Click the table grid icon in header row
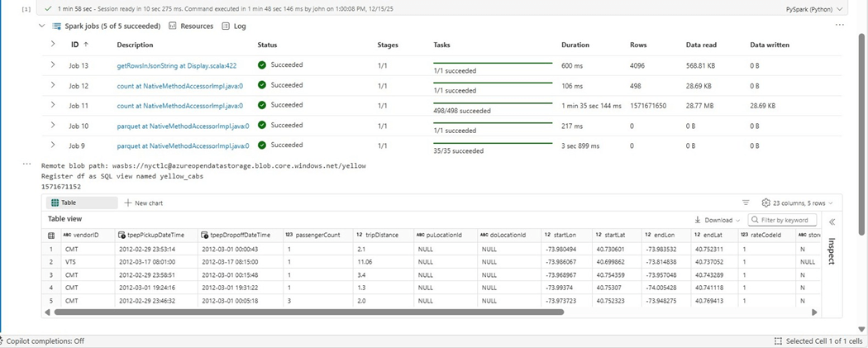The height and width of the screenshot is (348, 868). (51, 236)
